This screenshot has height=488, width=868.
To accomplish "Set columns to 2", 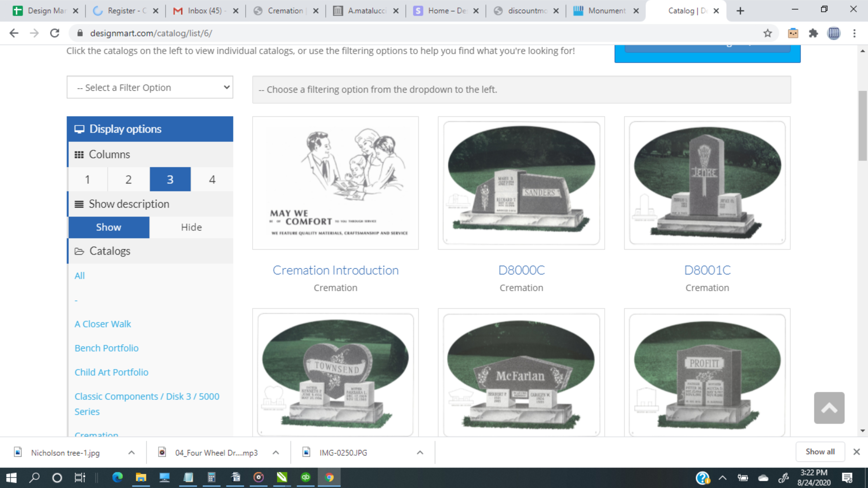I will coord(129,179).
